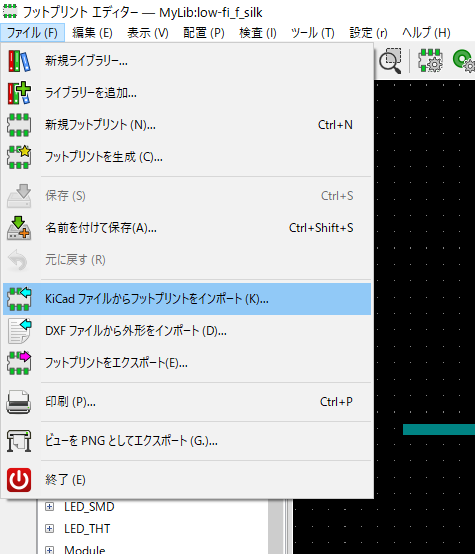The height and width of the screenshot is (554, 475).
Task: Open the 検査 (I) menu
Action: (258, 33)
